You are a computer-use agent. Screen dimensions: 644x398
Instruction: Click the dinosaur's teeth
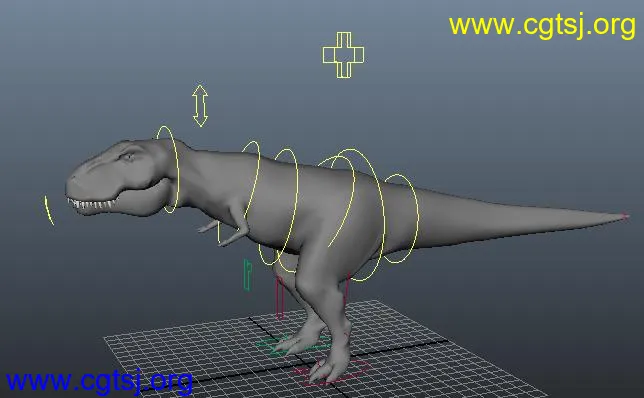point(91,203)
